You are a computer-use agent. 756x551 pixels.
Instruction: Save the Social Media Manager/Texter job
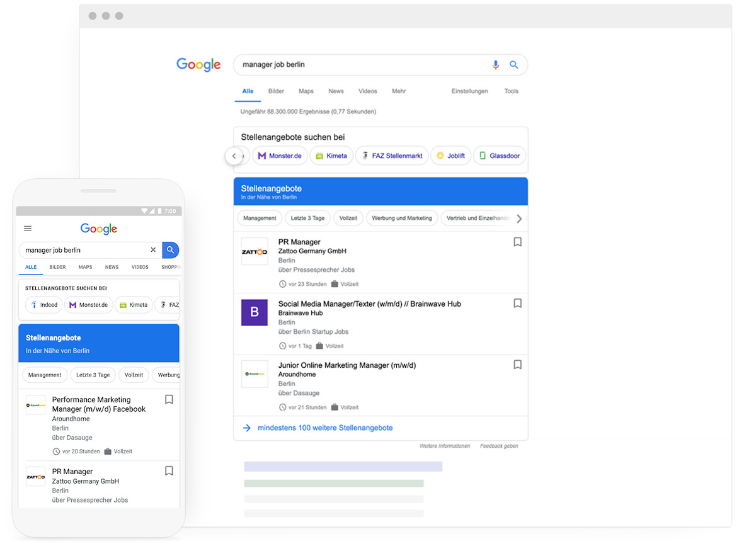tap(517, 304)
